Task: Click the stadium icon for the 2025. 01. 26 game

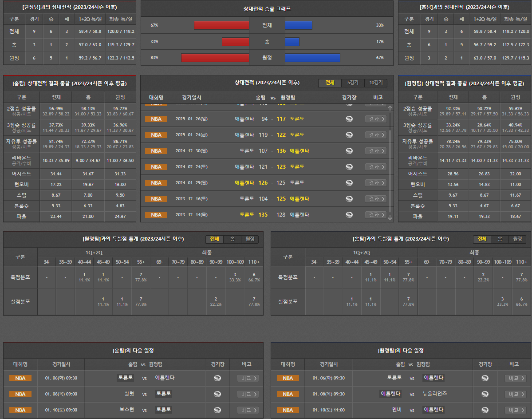Action: click(x=349, y=119)
